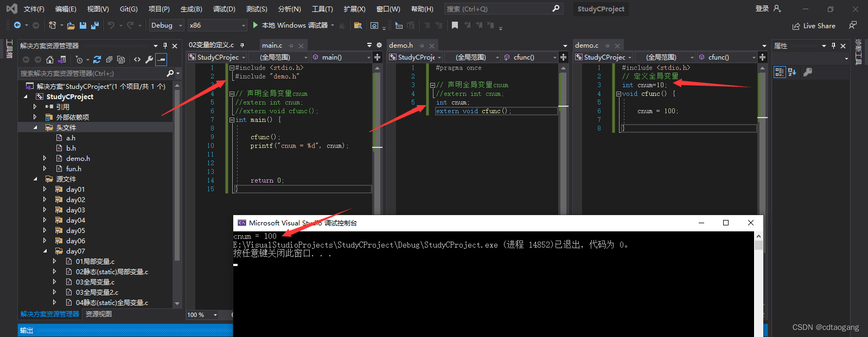Click the Home icon in Solution Explorer
The height and width of the screenshot is (337, 868).
pyautogui.click(x=50, y=60)
